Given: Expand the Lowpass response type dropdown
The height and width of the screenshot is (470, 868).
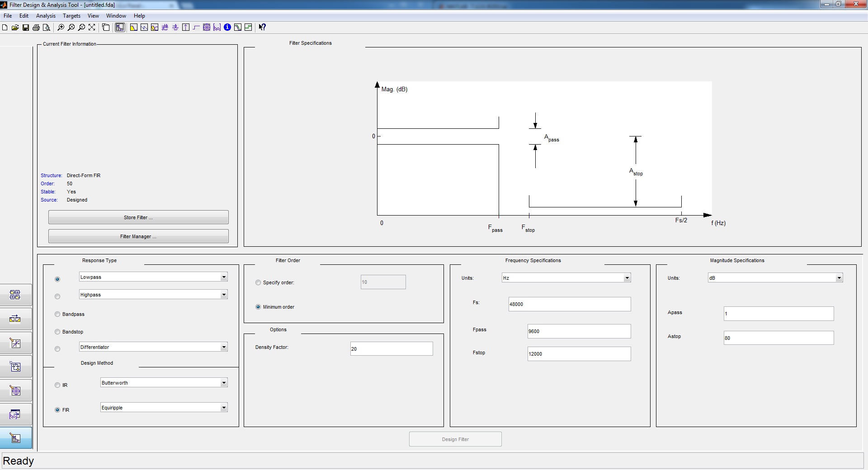Looking at the screenshot, I should (x=224, y=277).
